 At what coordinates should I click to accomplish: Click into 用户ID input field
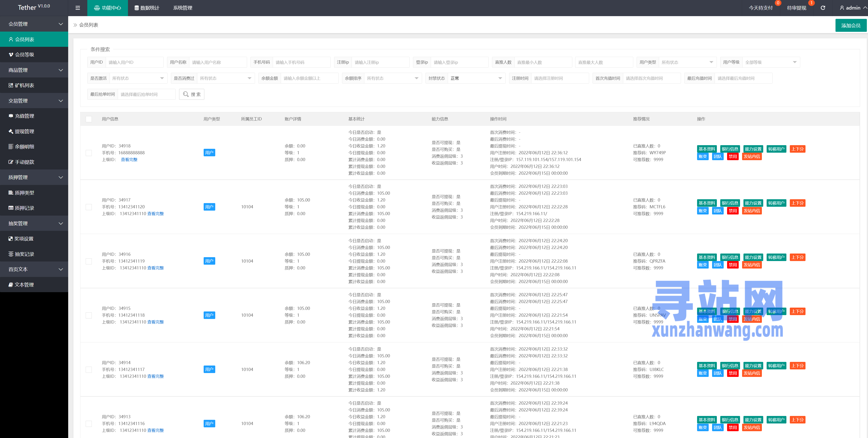coord(135,62)
